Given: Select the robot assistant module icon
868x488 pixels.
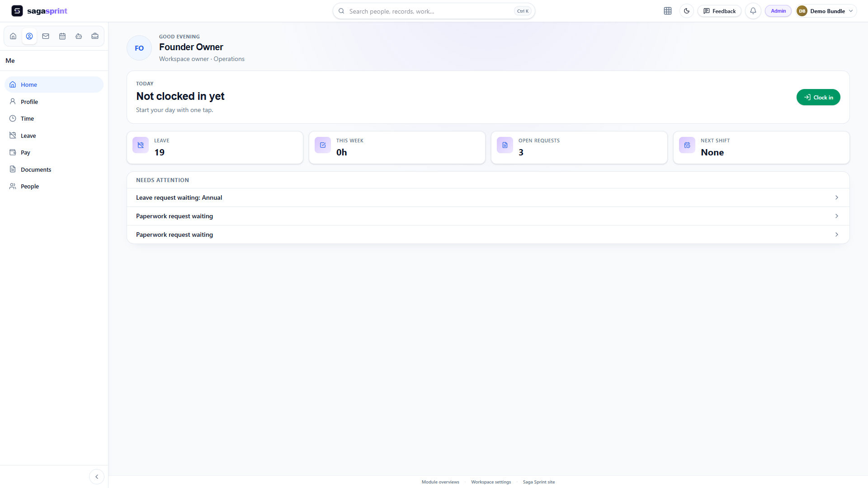Looking at the screenshot, I should [79, 36].
